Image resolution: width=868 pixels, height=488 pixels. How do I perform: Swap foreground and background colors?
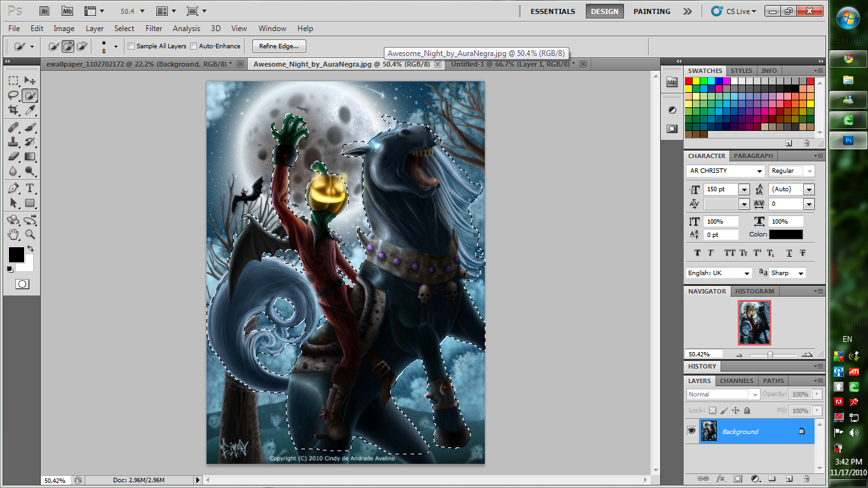coord(30,248)
